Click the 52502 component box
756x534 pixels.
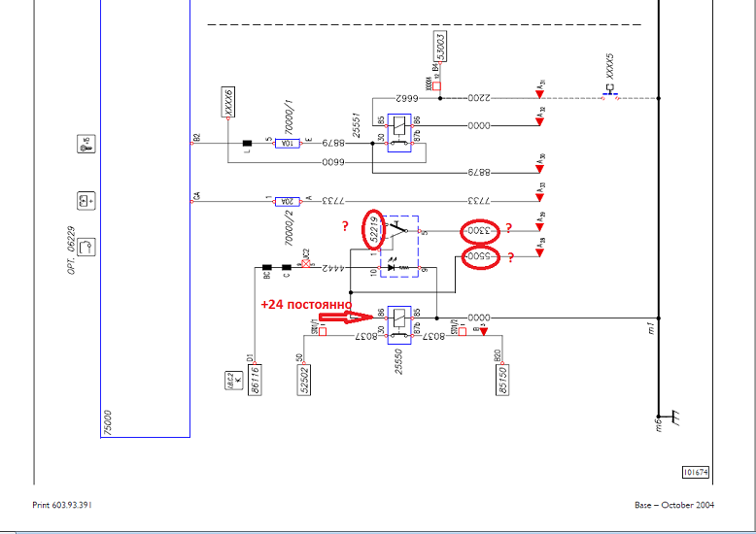tap(304, 380)
